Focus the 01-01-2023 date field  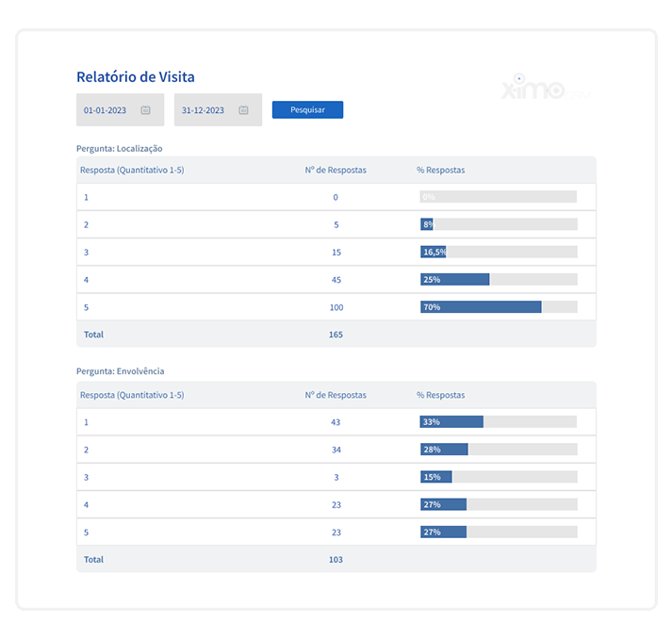120,109
